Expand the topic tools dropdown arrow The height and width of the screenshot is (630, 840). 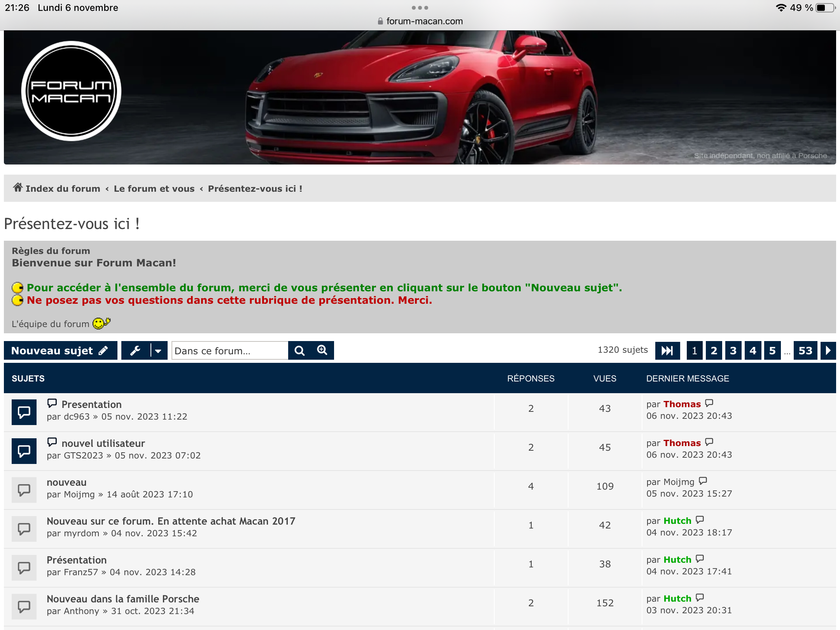(x=158, y=351)
